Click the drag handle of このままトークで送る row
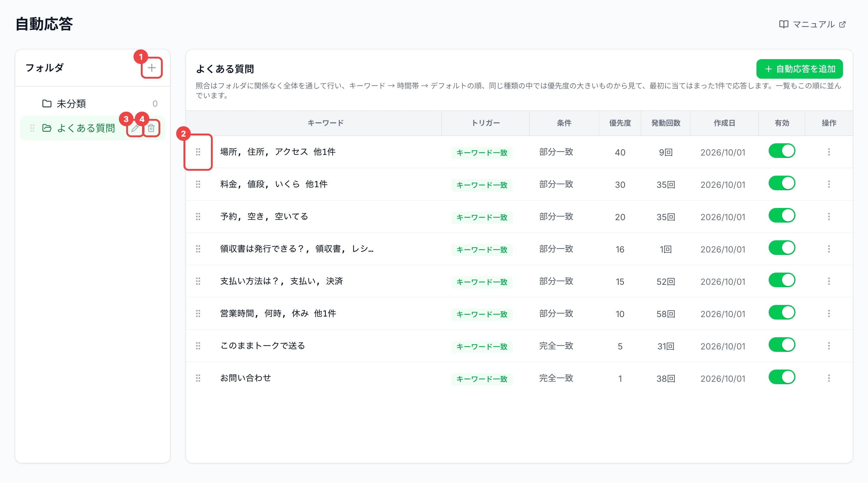 198,346
